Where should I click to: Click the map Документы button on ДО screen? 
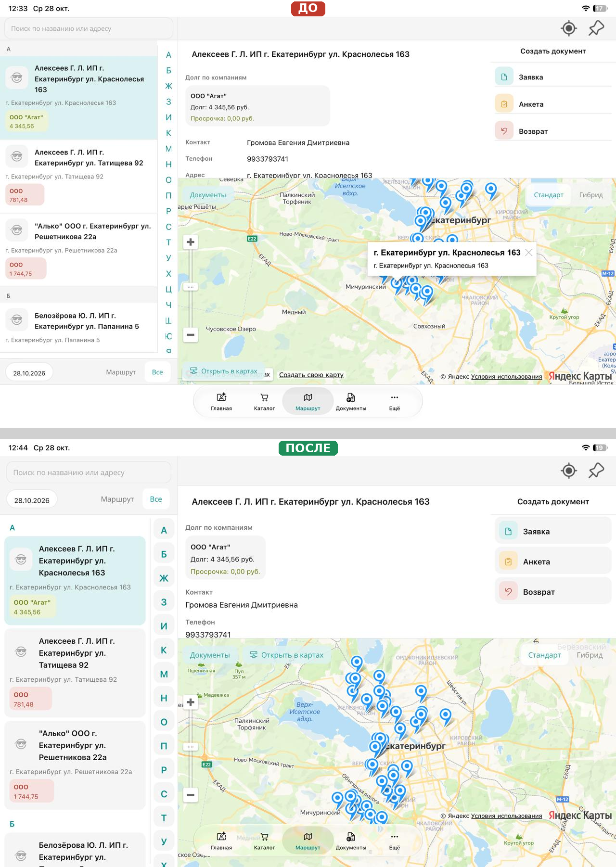(208, 195)
